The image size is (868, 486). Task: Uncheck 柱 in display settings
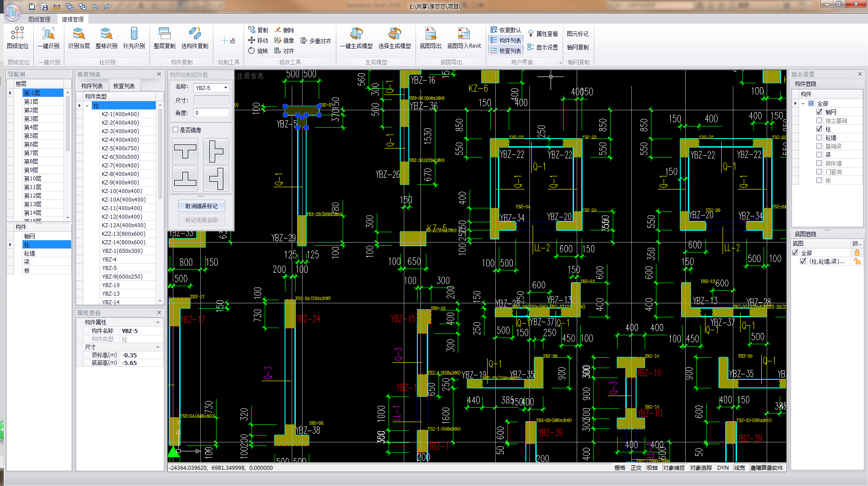[819, 129]
